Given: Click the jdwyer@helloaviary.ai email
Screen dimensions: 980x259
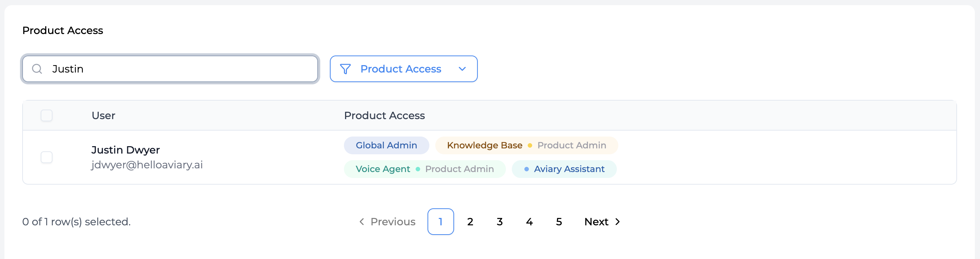Looking at the screenshot, I should [147, 165].
